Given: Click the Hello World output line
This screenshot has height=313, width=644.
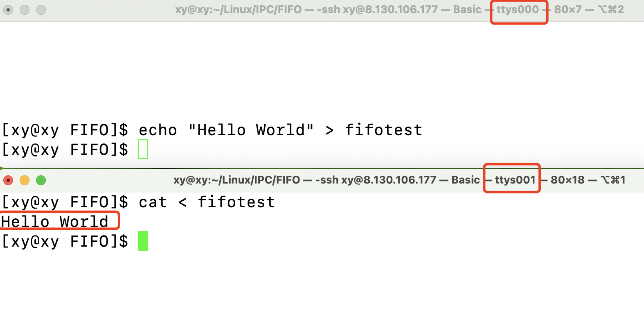Looking at the screenshot, I should (55, 222).
